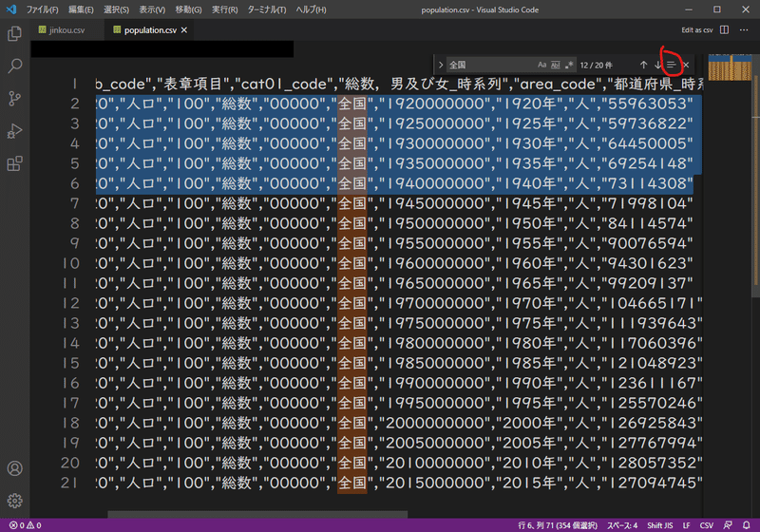Image resolution: width=760 pixels, height=532 pixels.
Task: Toggle Match Whole Word in find widget
Action: point(556,65)
